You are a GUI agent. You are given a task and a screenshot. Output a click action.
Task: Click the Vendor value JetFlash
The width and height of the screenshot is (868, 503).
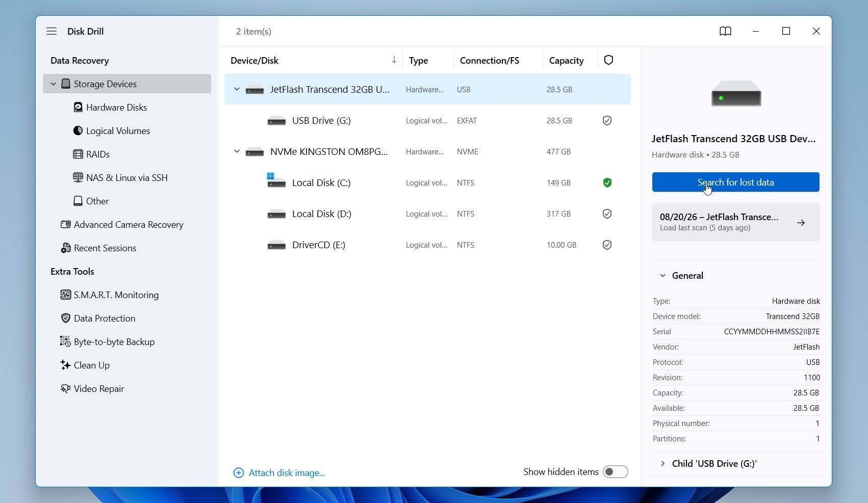tap(806, 347)
